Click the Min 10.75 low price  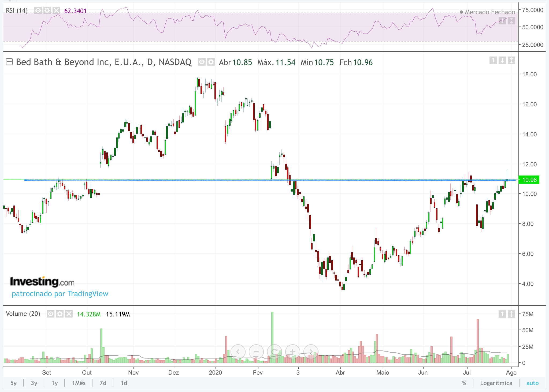[317, 62]
